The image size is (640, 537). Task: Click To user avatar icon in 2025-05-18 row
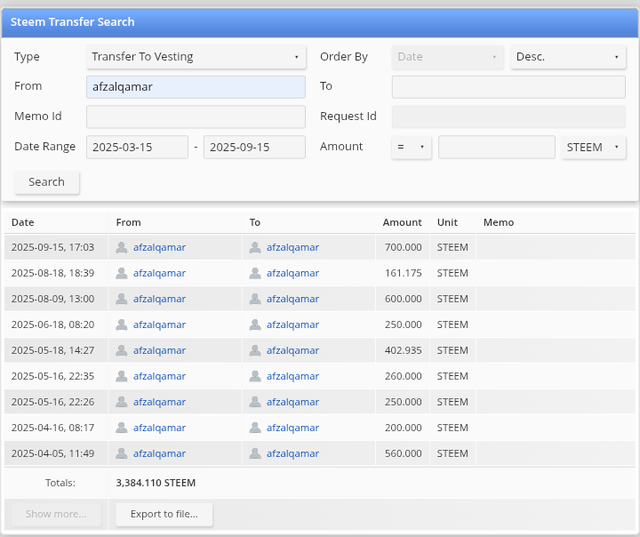(x=255, y=350)
